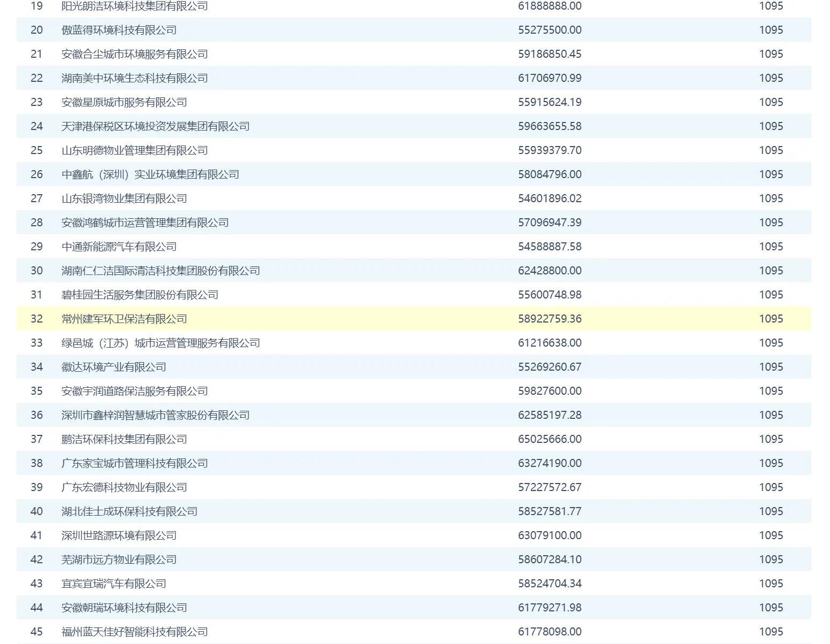Image resolution: width=830 pixels, height=644 pixels.
Task: Click amount 57096947.39
Action: 550,223
